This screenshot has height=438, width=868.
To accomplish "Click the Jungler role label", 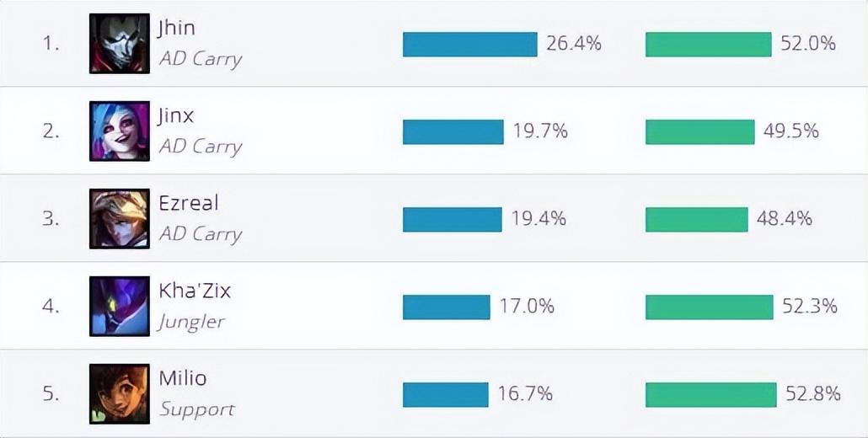I will [x=192, y=322].
